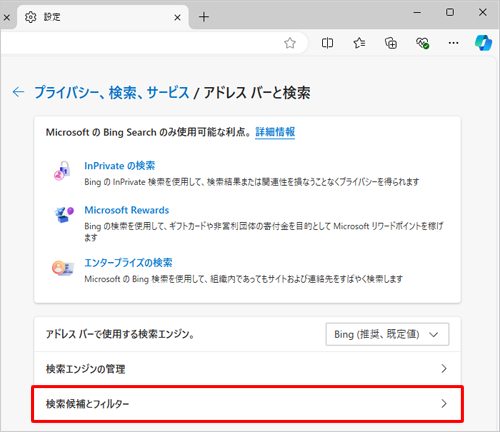
Task: Maximize the browser window
Action: (450, 12)
